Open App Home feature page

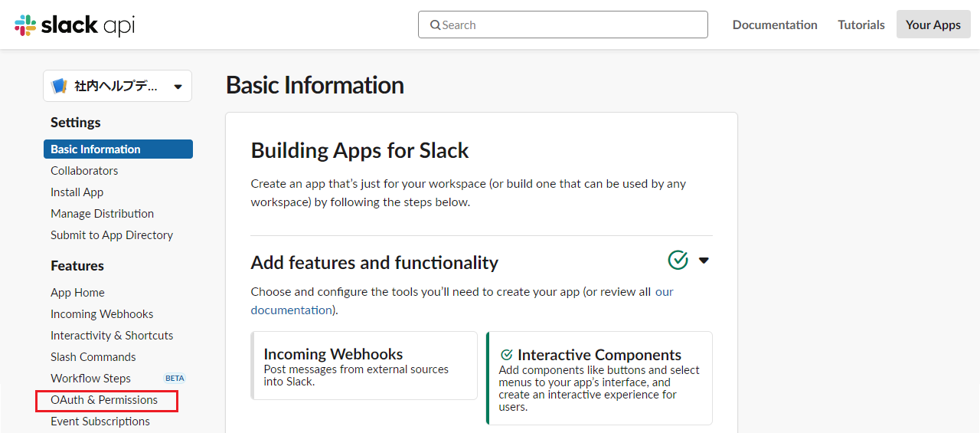tap(77, 293)
